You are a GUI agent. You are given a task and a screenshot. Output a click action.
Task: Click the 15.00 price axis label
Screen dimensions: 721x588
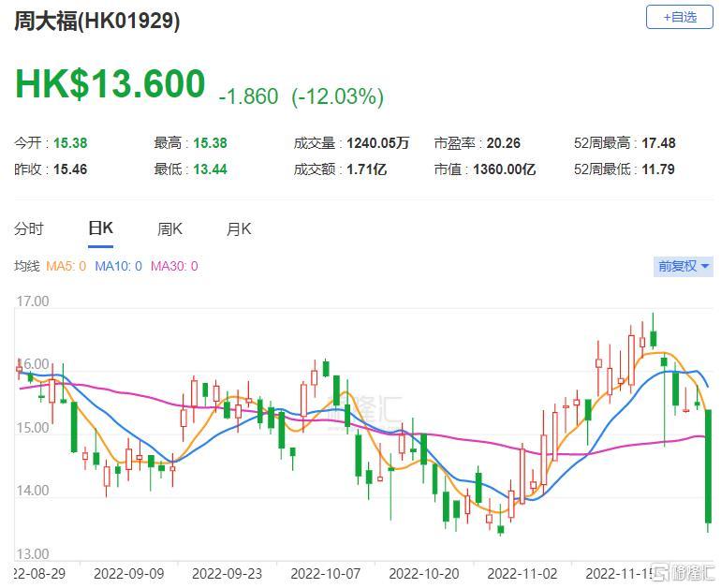tap(33, 428)
